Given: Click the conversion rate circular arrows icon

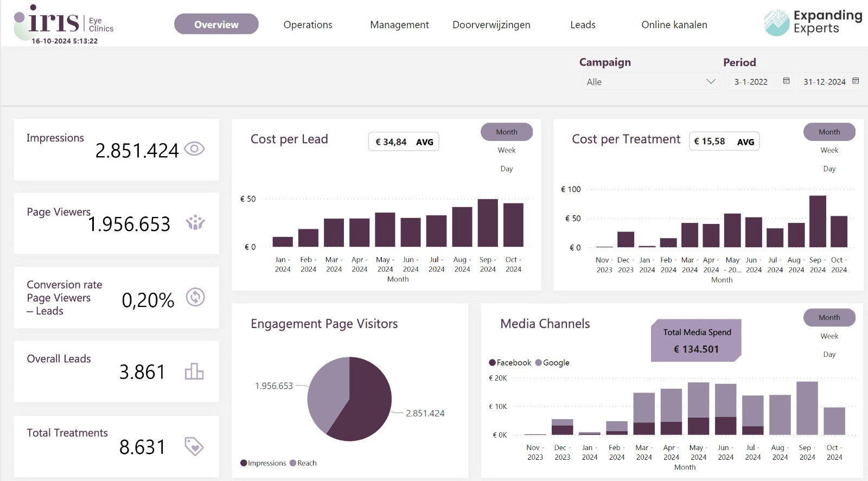Looking at the screenshot, I should [x=195, y=297].
